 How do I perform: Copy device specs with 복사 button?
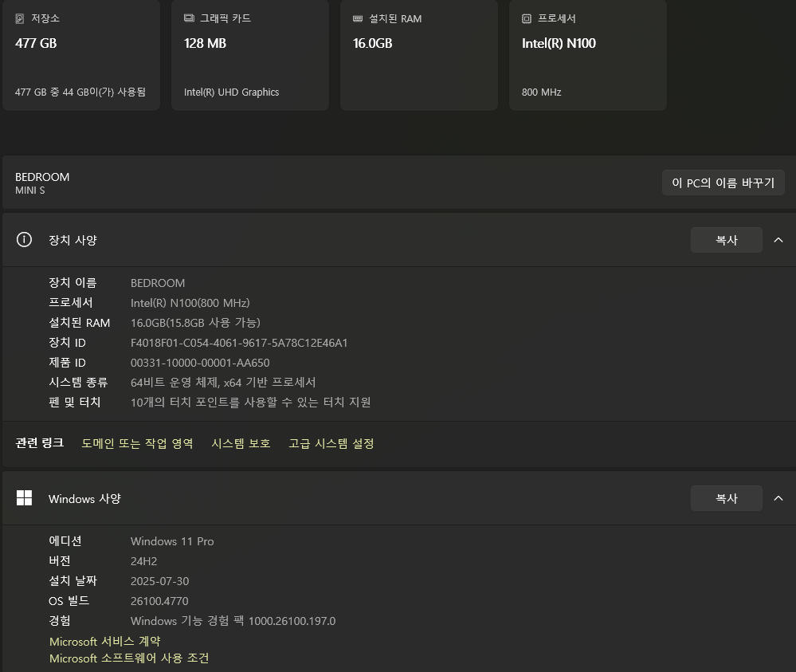tap(727, 240)
